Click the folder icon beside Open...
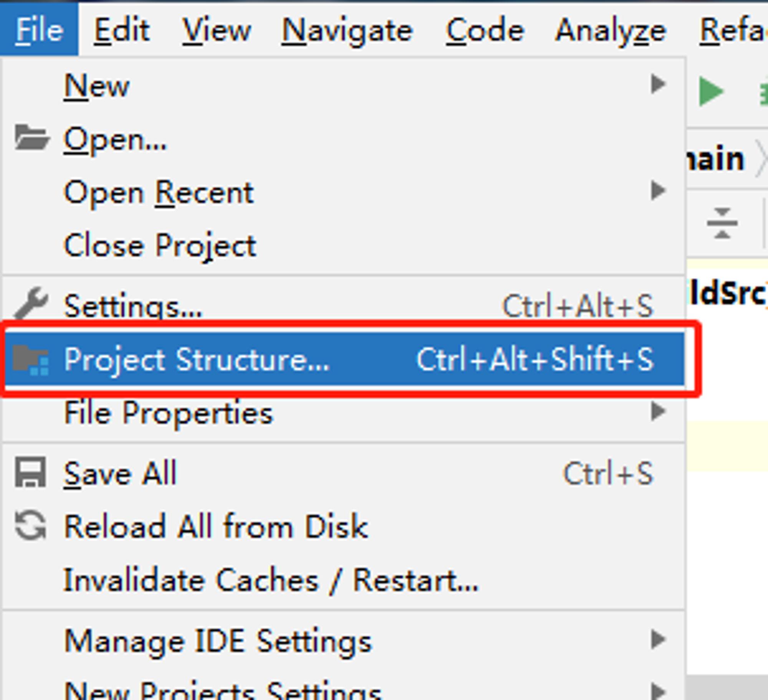Image resolution: width=768 pixels, height=700 pixels. point(32,137)
